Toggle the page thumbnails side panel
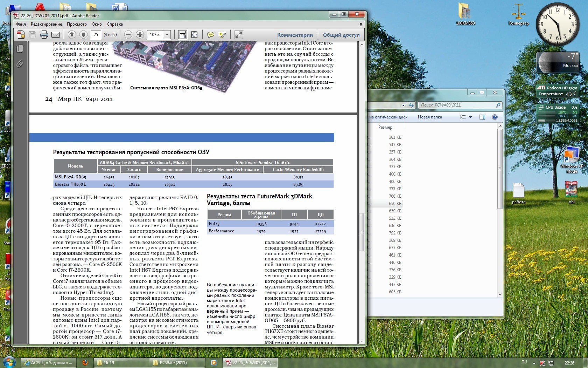 click(x=20, y=48)
